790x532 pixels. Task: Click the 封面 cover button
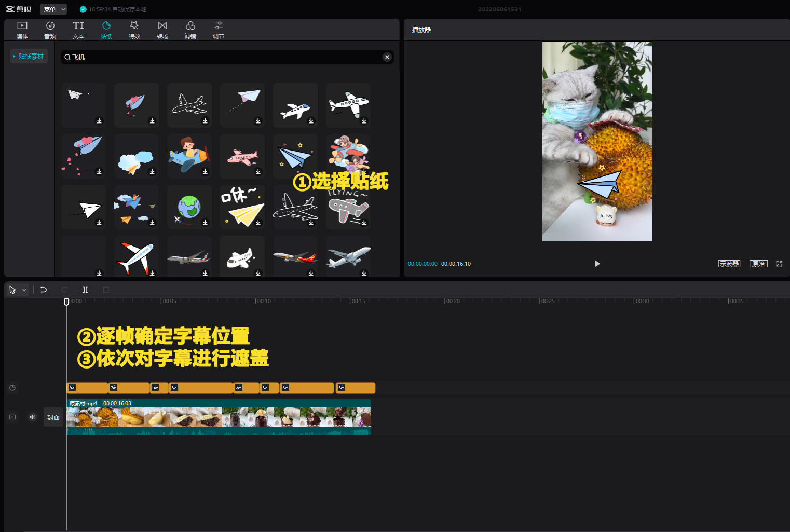[x=53, y=417]
